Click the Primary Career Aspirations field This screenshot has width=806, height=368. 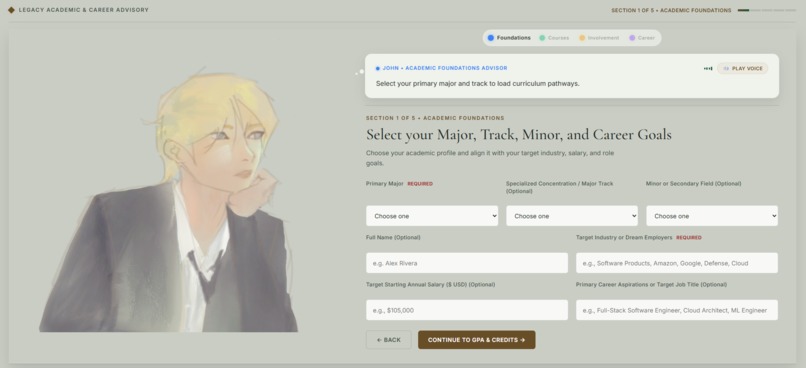pyautogui.click(x=676, y=310)
